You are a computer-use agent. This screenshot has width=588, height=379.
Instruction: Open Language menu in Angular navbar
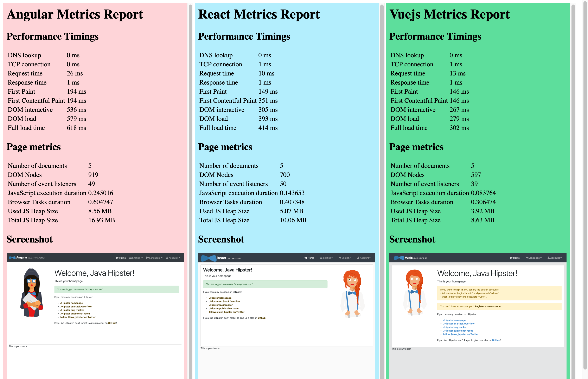[154, 258]
